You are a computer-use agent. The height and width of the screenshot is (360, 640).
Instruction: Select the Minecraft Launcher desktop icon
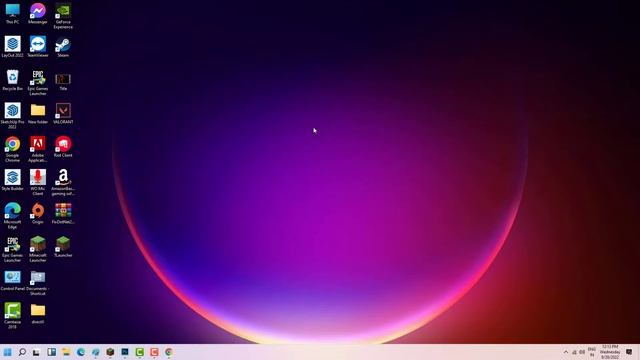(x=38, y=249)
